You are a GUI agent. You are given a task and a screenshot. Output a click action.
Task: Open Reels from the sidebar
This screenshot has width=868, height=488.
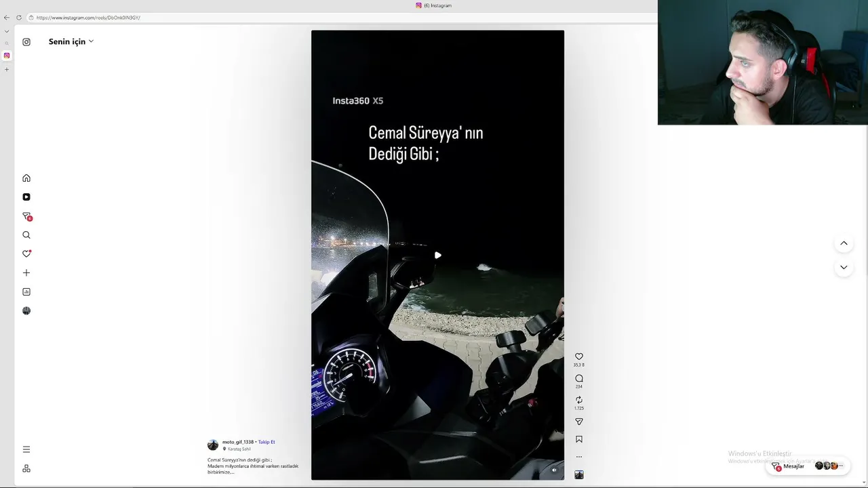coord(26,197)
